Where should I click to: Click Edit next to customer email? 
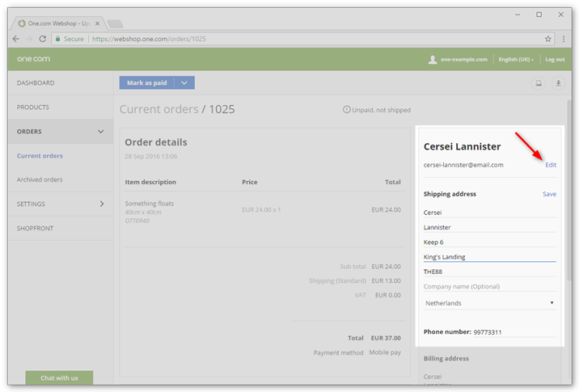(551, 165)
